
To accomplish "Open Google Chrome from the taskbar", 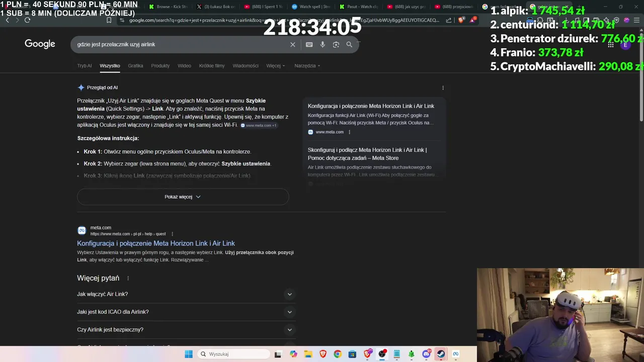I will click(x=338, y=354).
